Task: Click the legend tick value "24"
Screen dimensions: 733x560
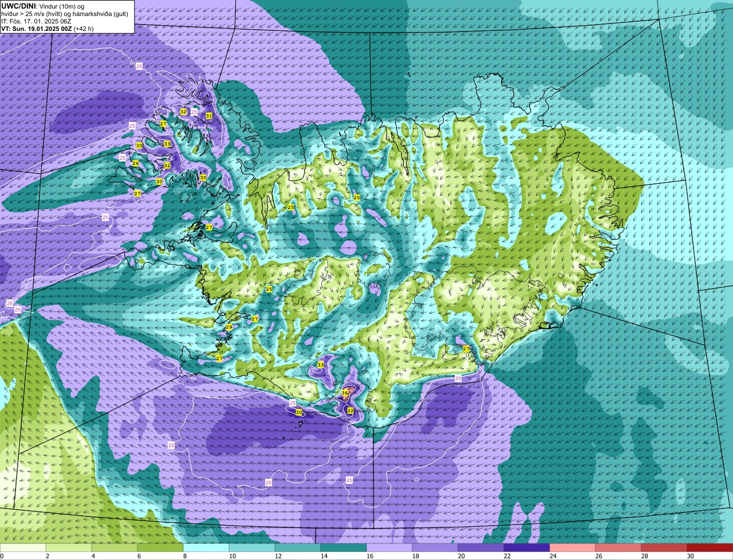Action: pyautogui.click(x=553, y=556)
